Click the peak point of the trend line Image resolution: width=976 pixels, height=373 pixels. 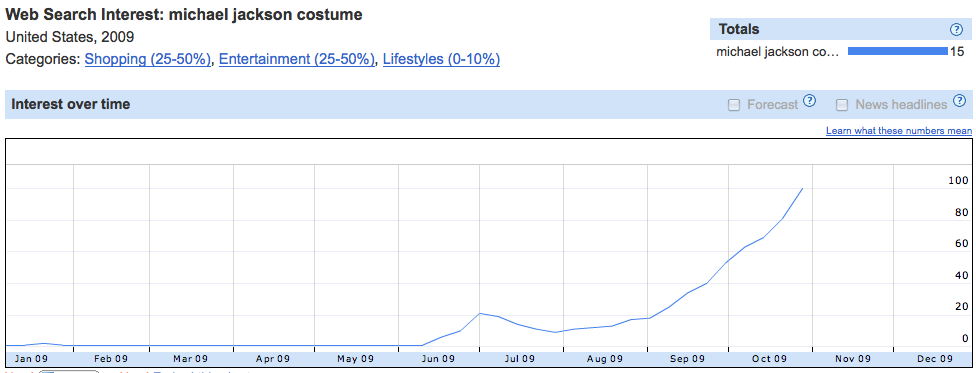point(802,189)
